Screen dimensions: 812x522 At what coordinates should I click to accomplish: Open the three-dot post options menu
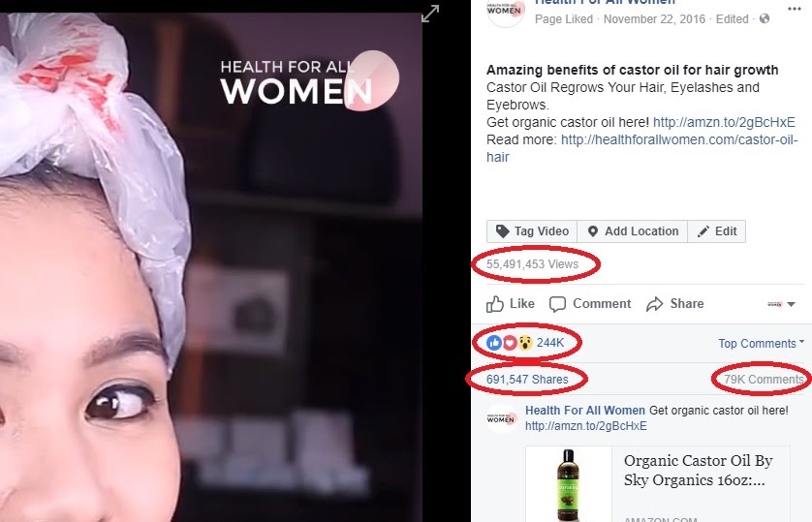click(794, 9)
